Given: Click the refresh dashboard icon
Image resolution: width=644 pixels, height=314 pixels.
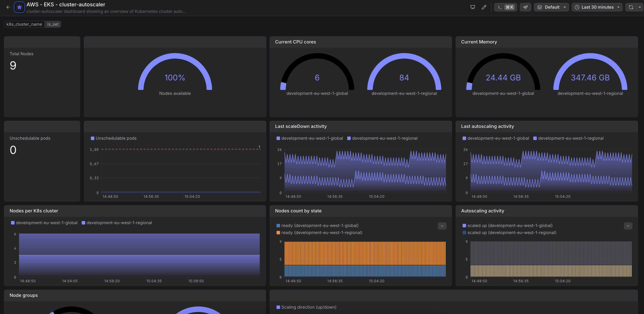Looking at the screenshot, I should 631,7.
